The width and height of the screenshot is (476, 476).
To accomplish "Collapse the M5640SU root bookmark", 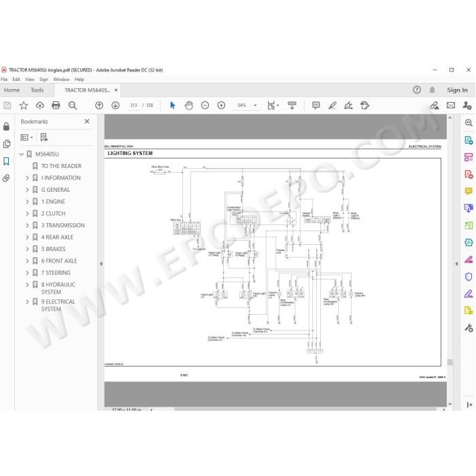I will (x=21, y=154).
